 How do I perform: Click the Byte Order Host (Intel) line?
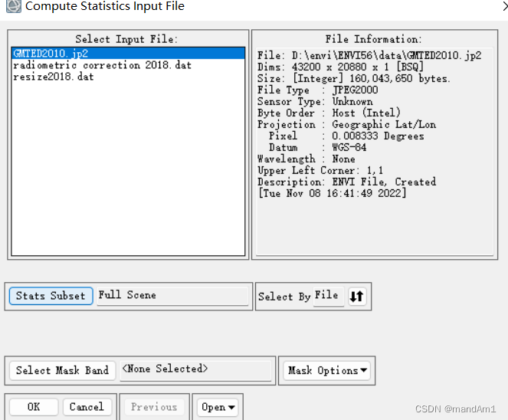click(329, 113)
